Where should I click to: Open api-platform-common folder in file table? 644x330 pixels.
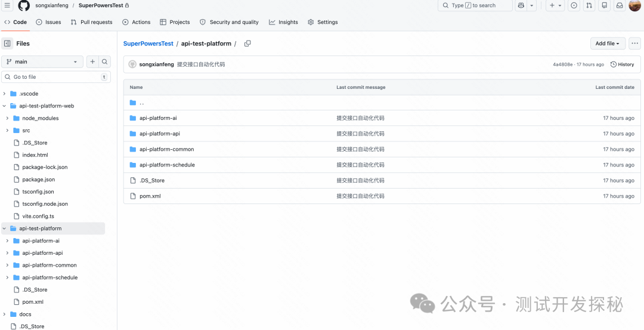point(167,150)
